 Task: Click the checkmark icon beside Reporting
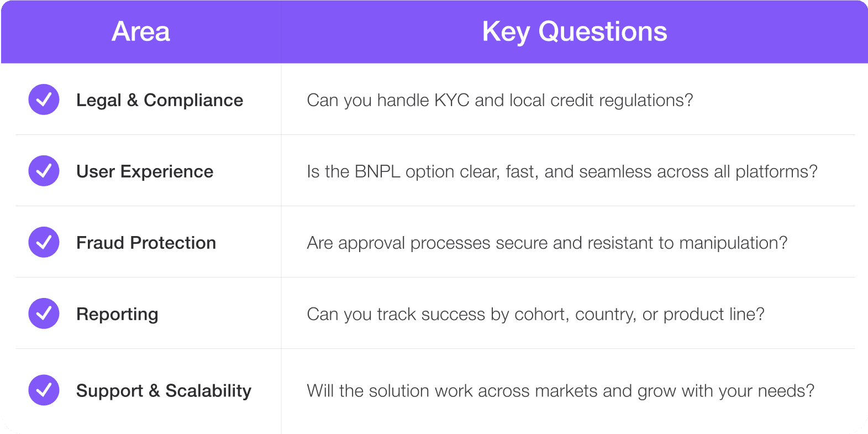[44, 313]
